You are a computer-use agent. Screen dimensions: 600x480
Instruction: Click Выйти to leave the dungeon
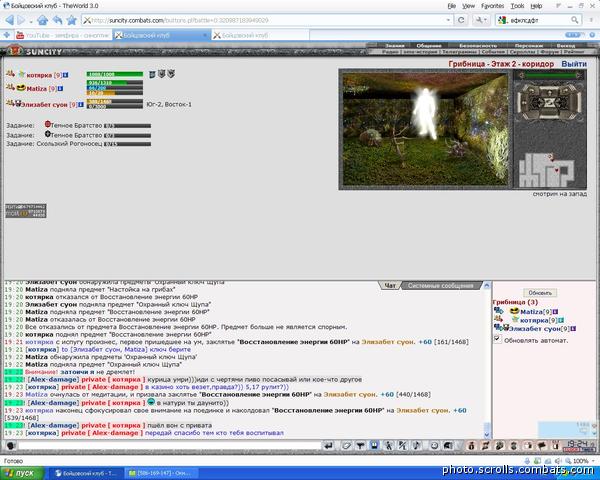[574, 64]
